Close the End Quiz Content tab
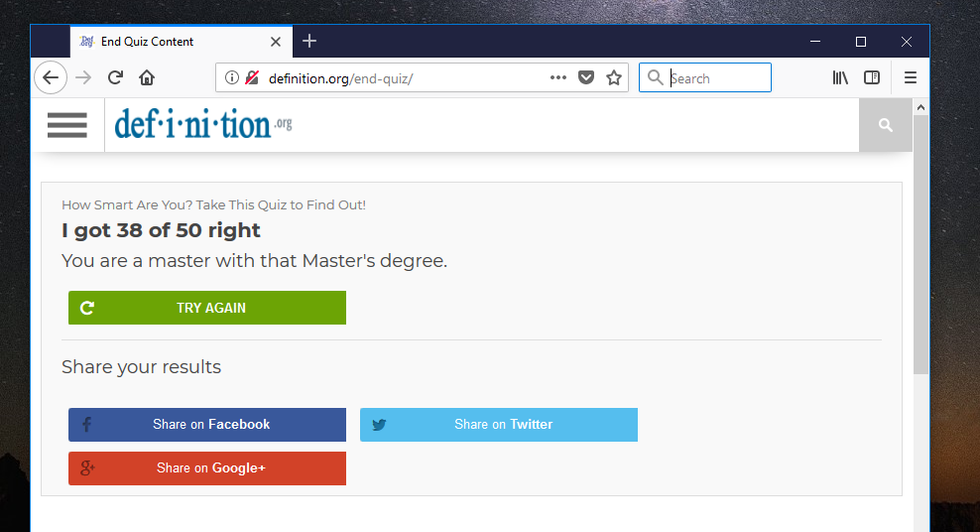This screenshot has height=532, width=980. click(x=276, y=42)
